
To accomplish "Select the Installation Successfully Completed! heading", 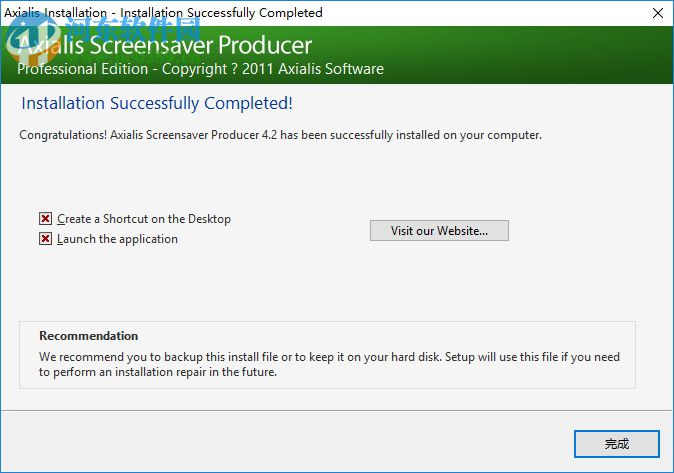I will [157, 104].
